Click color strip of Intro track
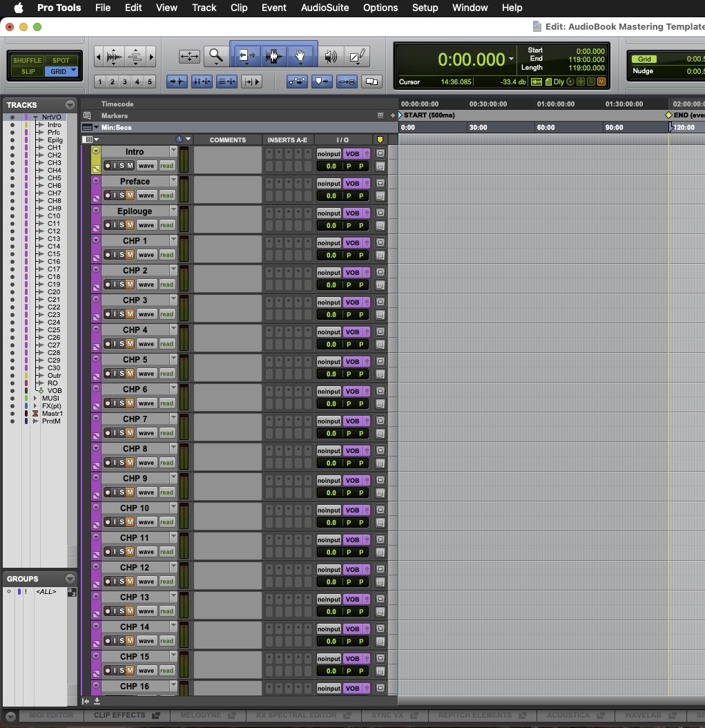This screenshot has width=705, height=728. (x=96, y=160)
